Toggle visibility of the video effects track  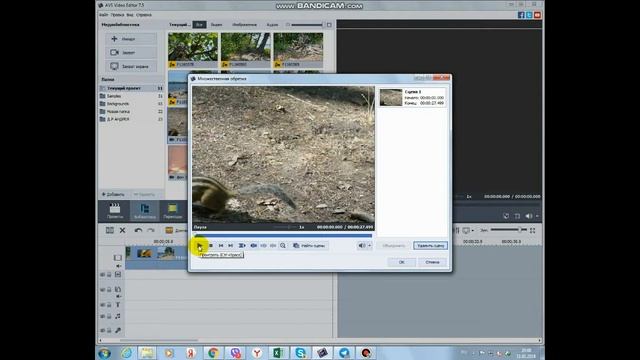pyautogui.click(x=102, y=275)
